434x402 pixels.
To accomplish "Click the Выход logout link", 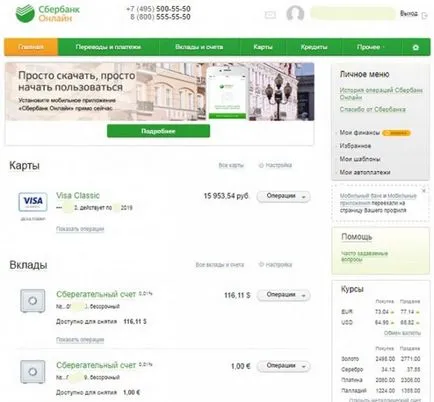I will (x=409, y=14).
